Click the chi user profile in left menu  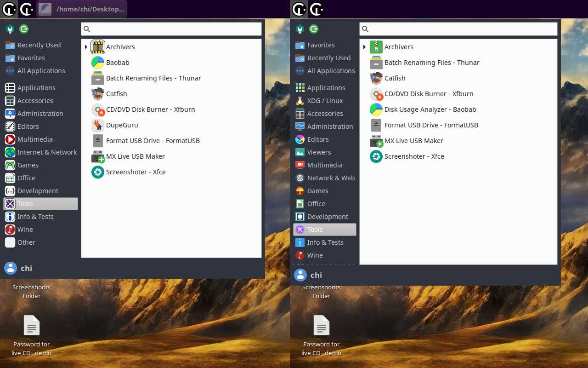point(18,268)
